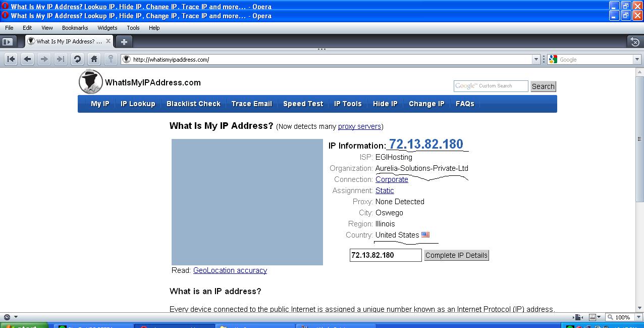Open the File menu
Screen dimensions: 644x328
[9, 28]
